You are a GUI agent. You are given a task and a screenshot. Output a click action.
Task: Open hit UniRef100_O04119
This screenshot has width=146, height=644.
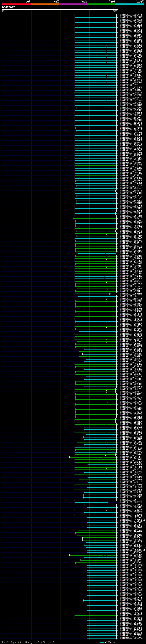tap(131, 42)
